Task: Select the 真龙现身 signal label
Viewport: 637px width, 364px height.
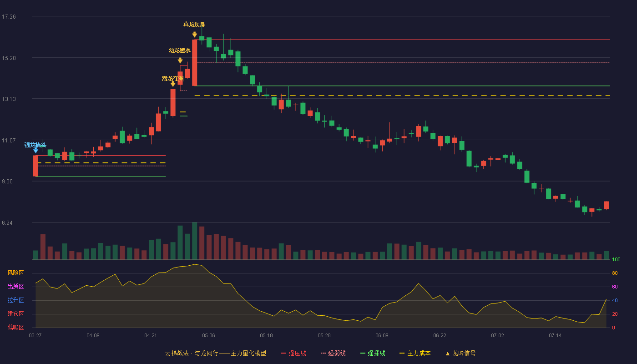Action: (x=194, y=24)
